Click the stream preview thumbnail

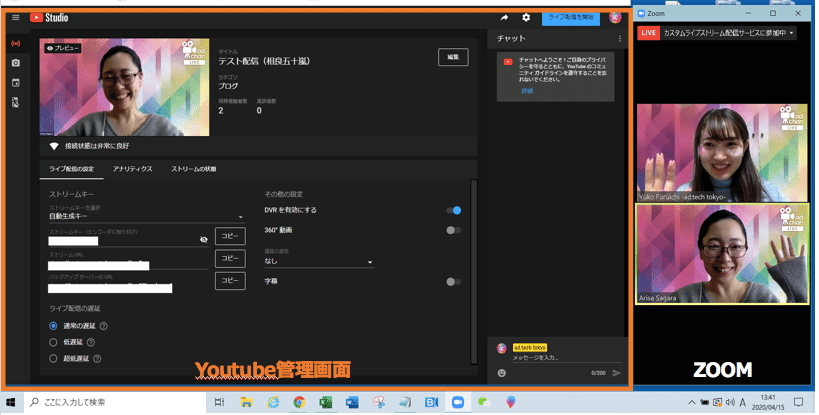[124, 87]
